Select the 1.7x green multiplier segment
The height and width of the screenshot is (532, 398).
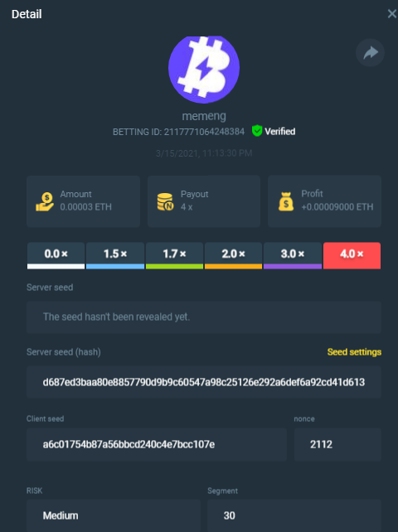[175, 255]
